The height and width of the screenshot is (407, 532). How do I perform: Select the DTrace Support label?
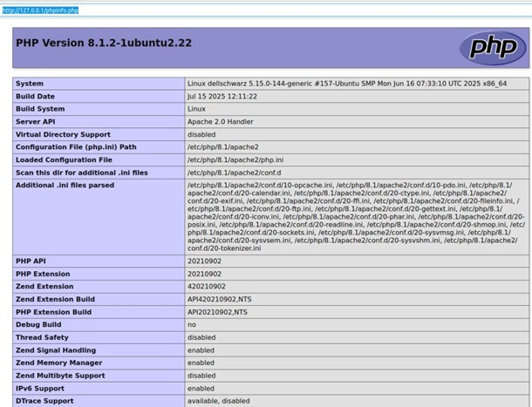tap(44, 401)
